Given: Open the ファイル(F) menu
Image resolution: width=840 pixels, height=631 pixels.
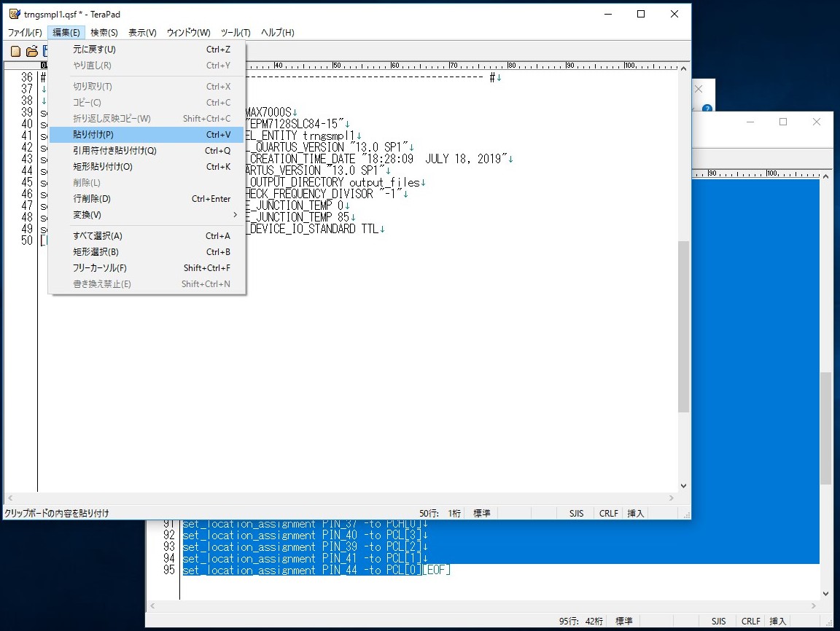Looking at the screenshot, I should (x=25, y=33).
